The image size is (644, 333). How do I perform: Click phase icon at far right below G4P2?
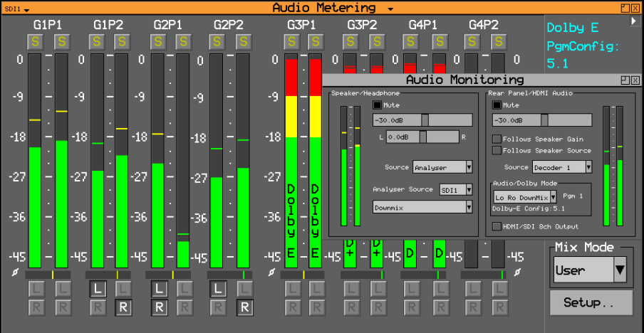click(518, 273)
